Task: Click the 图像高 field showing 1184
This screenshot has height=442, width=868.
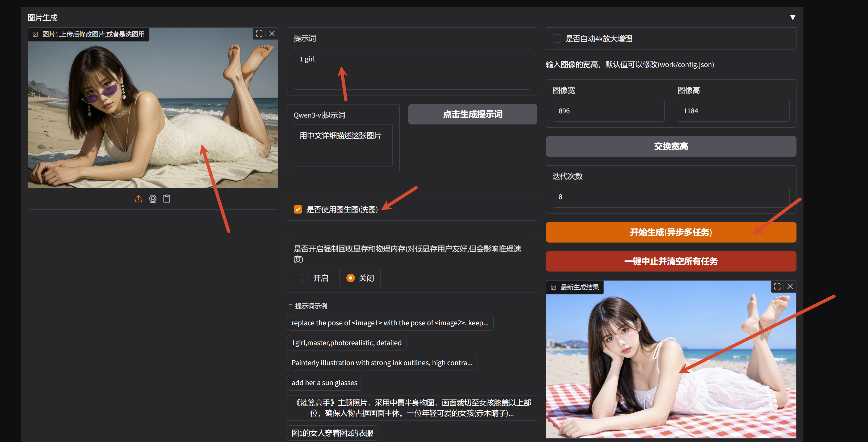Action: [x=733, y=111]
